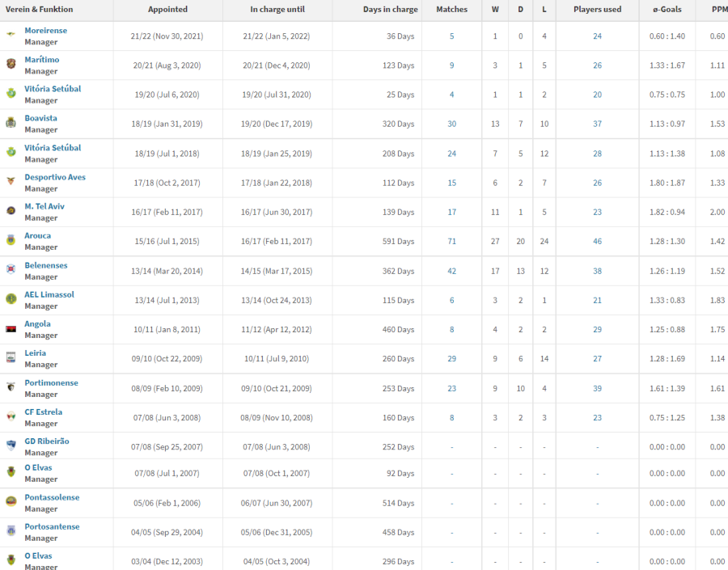Click the Arouca club crest icon

tap(11, 240)
